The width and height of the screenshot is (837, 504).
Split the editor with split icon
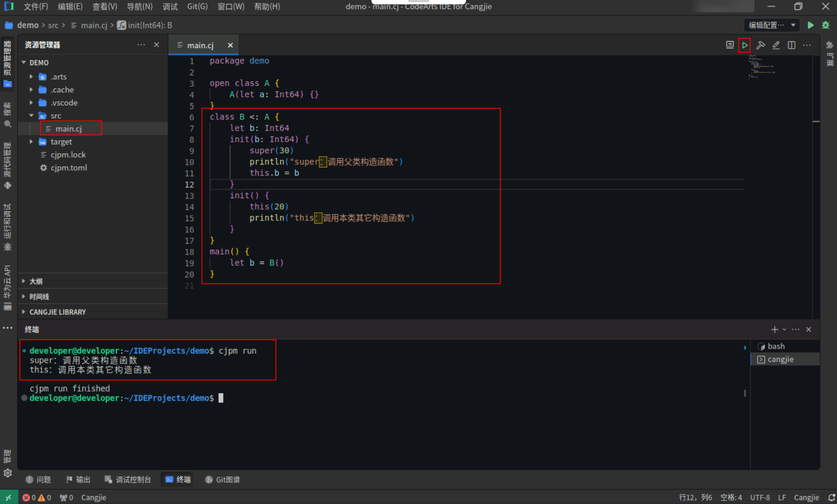pos(791,45)
